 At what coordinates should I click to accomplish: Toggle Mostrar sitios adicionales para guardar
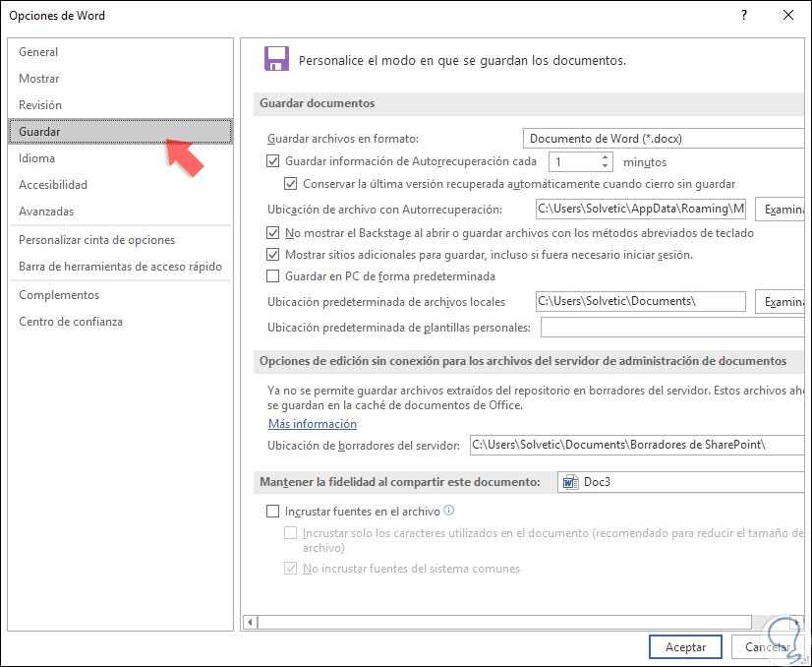(273, 255)
